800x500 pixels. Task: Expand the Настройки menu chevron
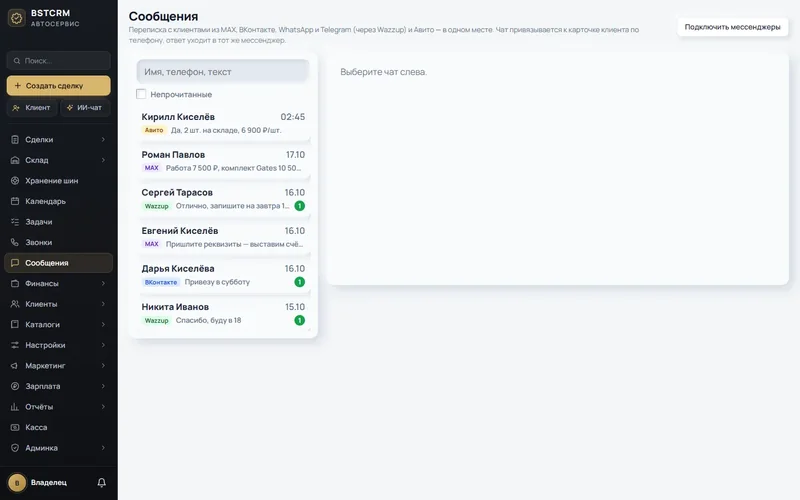(103, 345)
